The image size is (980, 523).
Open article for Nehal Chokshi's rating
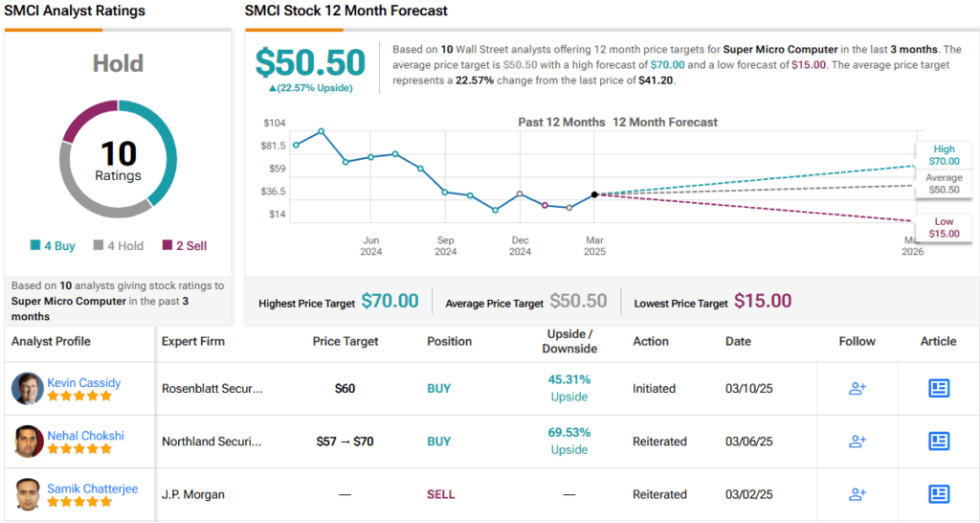point(939,441)
